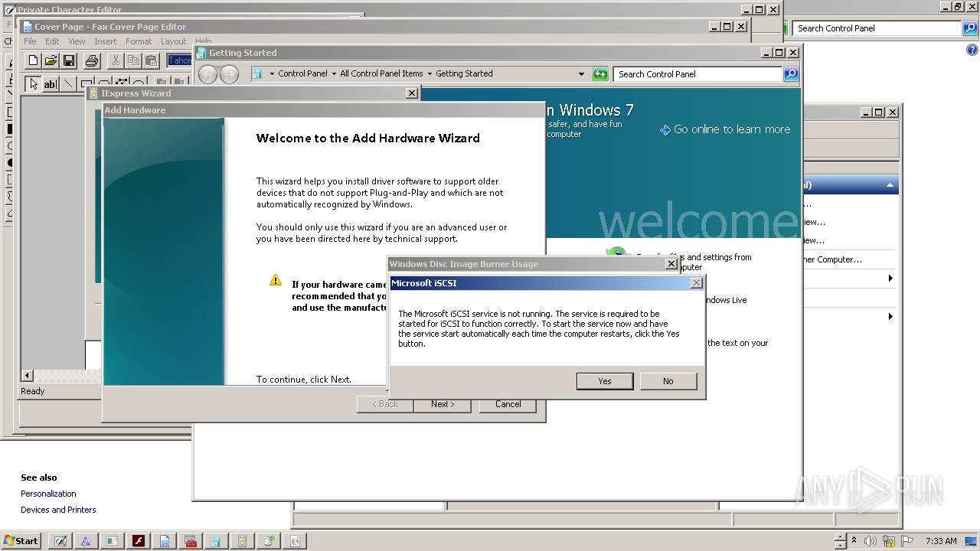Expand dropdown arrow before Getting Started breadcrumb

(430, 74)
